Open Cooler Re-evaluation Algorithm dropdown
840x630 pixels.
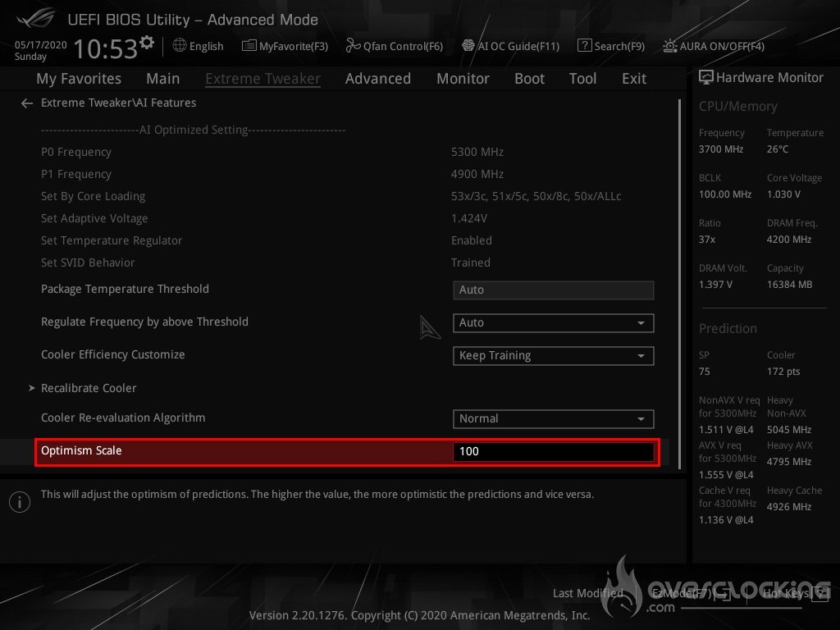coord(553,419)
